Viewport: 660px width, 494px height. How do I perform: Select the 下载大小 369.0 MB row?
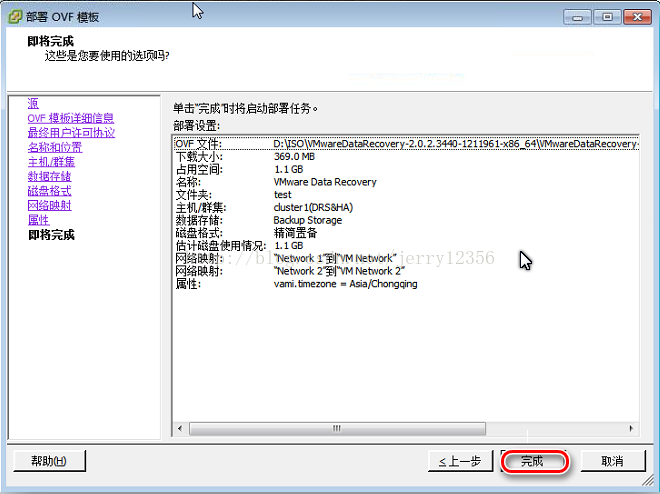click(x=406, y=157)
